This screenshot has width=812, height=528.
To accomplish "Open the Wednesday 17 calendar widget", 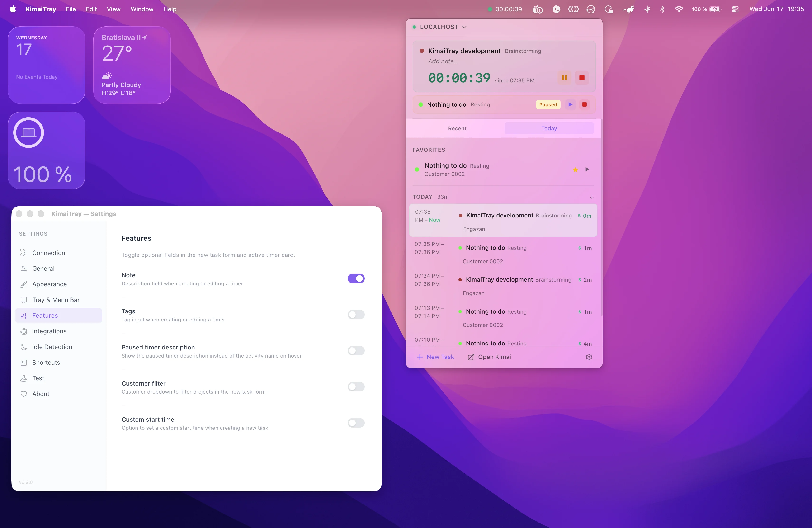I will 46,65.
